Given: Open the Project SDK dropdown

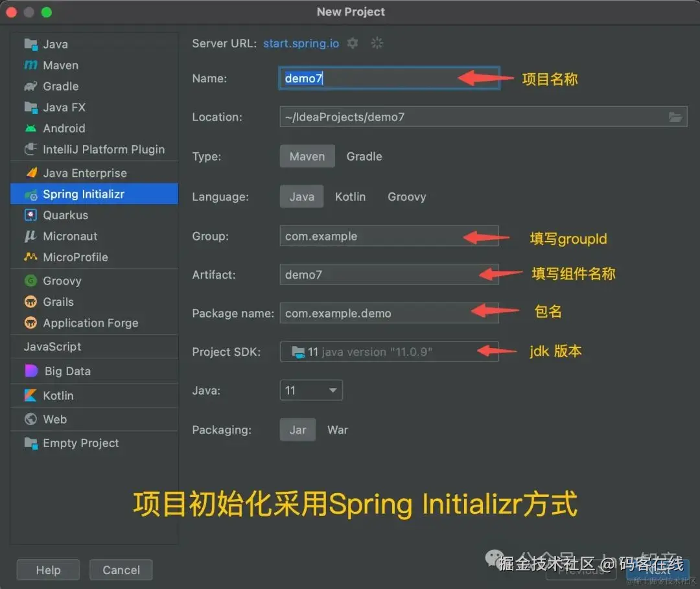Looking at the screenshot, I should point(389,352).
